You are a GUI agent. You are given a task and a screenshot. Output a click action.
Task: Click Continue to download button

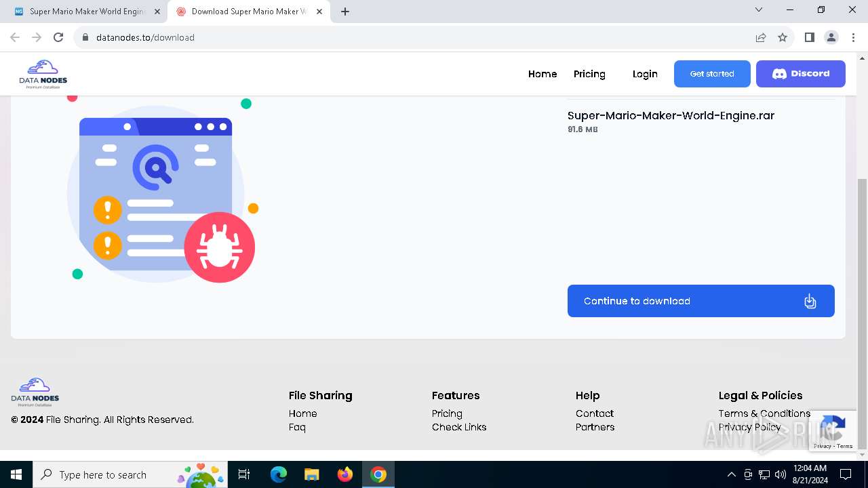[701, 301]
